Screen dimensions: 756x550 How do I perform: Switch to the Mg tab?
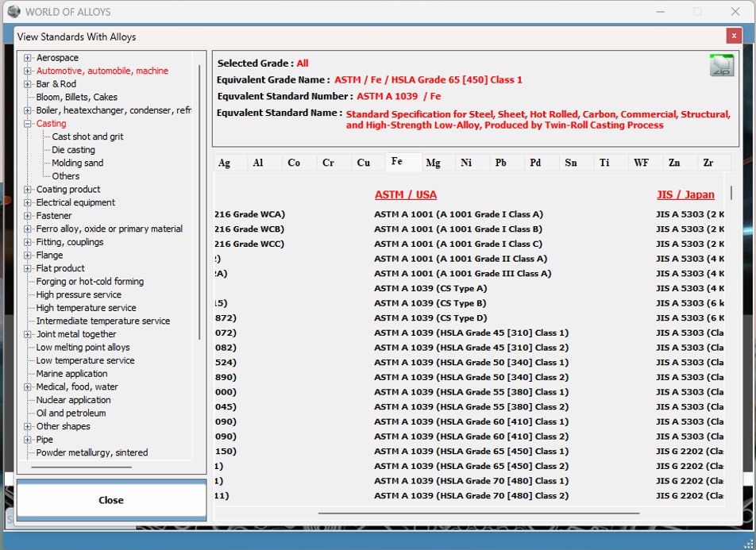pyautogui.click(x=438, y=163)
